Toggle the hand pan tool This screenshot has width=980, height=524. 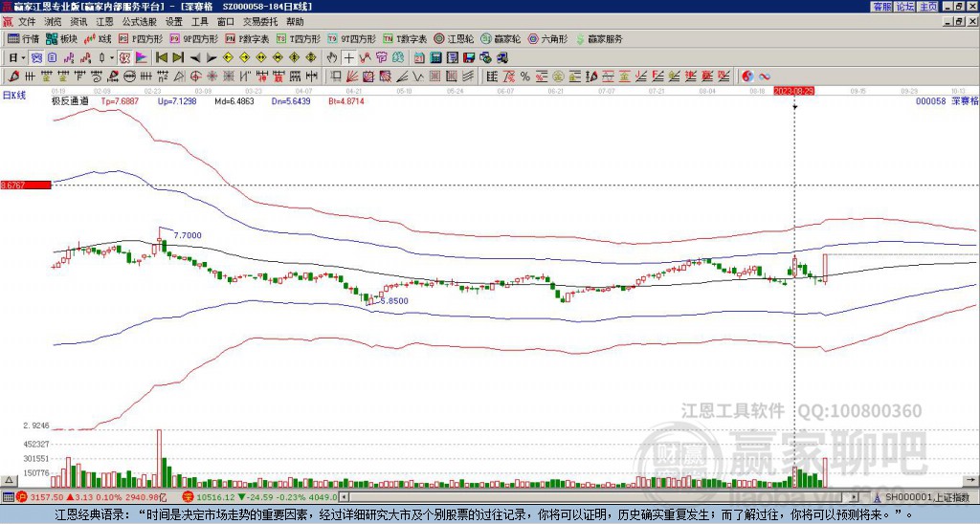(x=331, y=57)
